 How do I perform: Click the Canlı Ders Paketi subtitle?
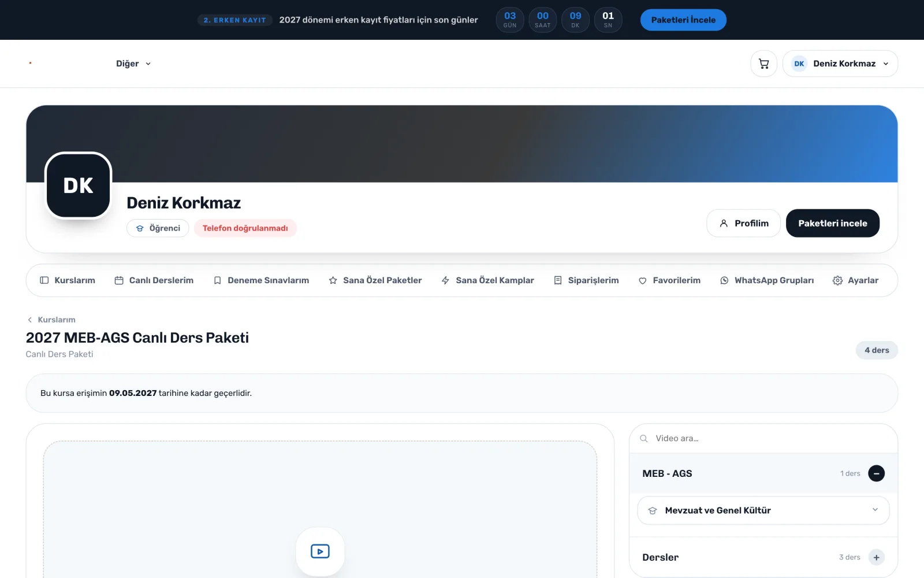click(x=59, y=354)
